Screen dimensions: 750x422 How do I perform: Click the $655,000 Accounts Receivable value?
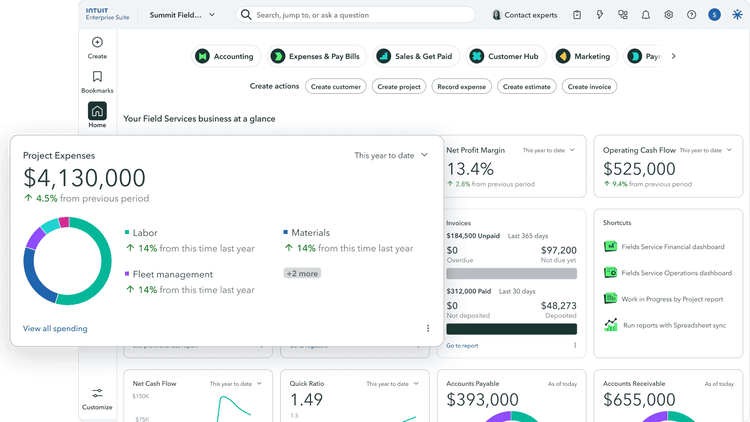tap(639, 400)
